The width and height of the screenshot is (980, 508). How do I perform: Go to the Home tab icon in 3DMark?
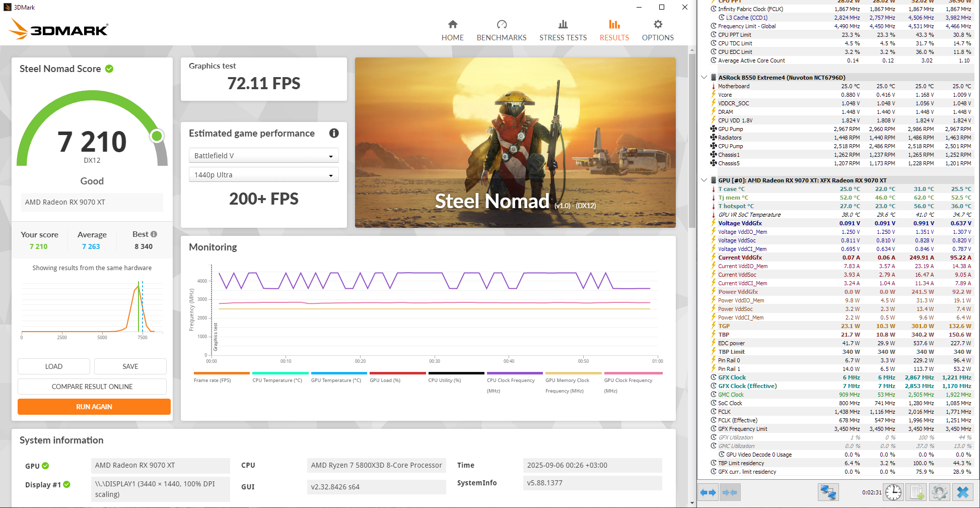453,24
